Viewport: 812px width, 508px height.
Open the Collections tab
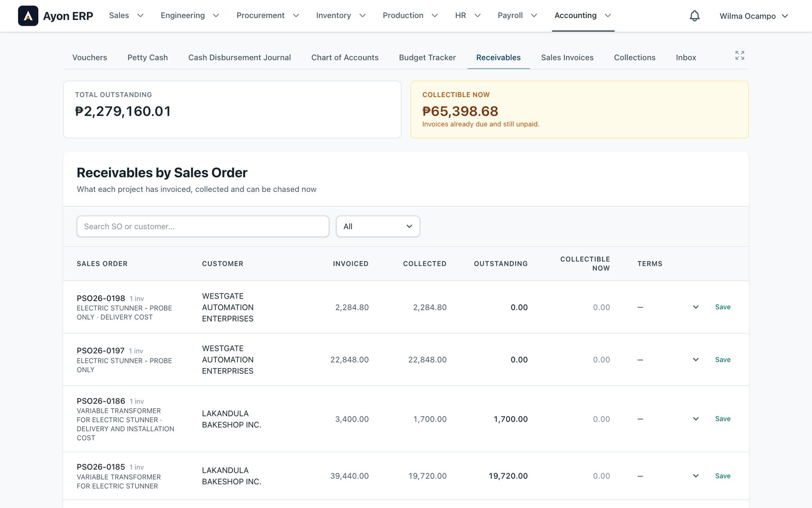coord(635,57)
